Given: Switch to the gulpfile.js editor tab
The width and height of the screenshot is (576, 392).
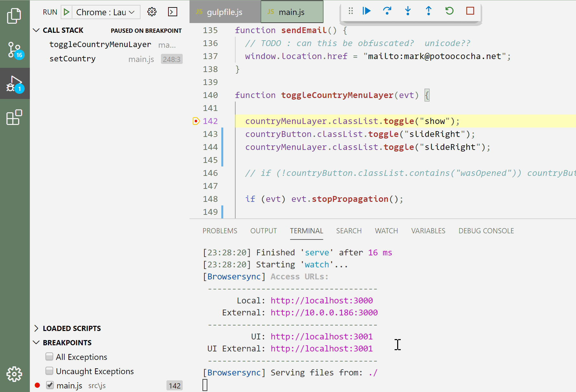Looking at the screenshot, I should point(225,12).
